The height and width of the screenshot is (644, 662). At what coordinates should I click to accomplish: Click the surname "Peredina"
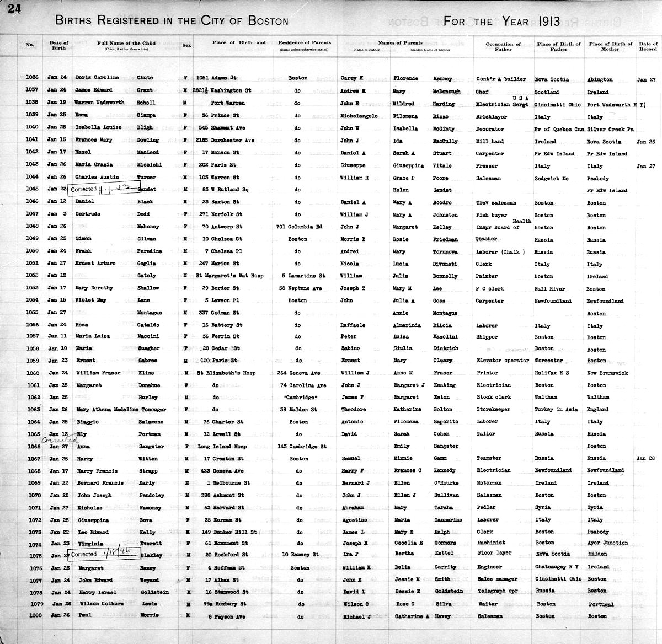click(x=150, y=251)
